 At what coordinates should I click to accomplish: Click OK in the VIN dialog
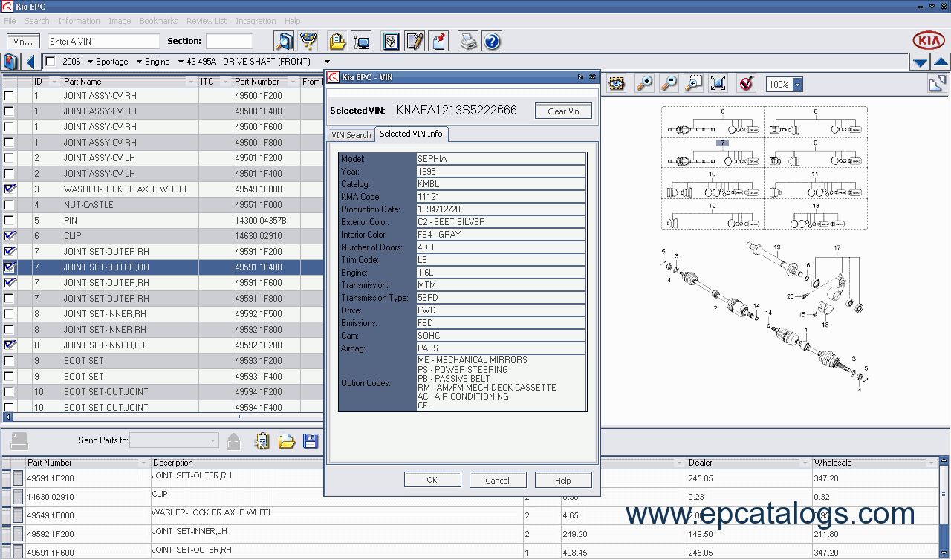[432, 480]
